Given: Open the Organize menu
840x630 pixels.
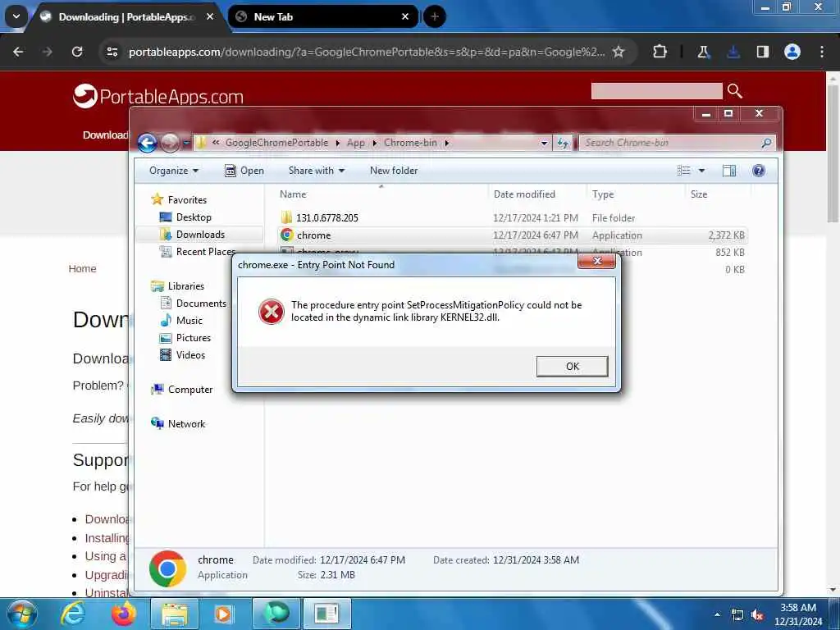Looking at the screenshot, I should pos(174,171).
